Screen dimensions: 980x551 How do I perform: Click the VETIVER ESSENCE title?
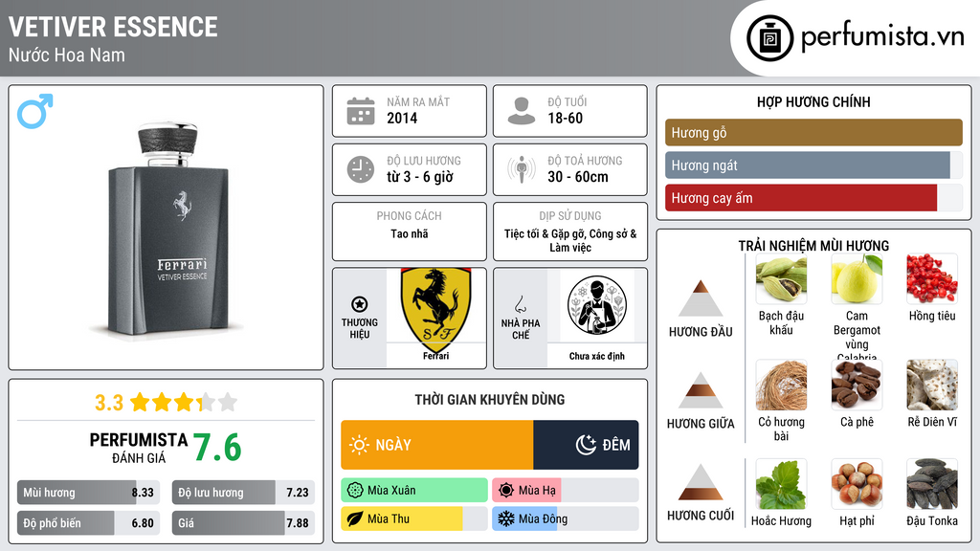(x=113, y=28)
